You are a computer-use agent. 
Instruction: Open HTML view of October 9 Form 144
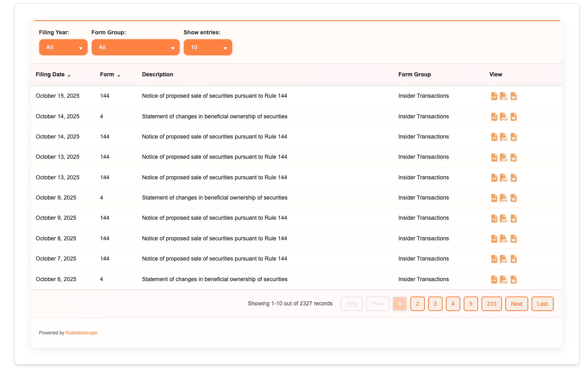coord(494,219)
